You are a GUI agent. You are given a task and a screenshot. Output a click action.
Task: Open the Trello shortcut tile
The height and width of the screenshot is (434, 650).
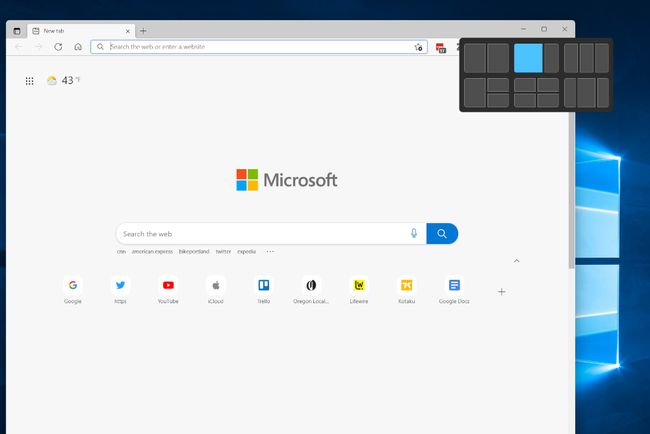coord(264,290)
